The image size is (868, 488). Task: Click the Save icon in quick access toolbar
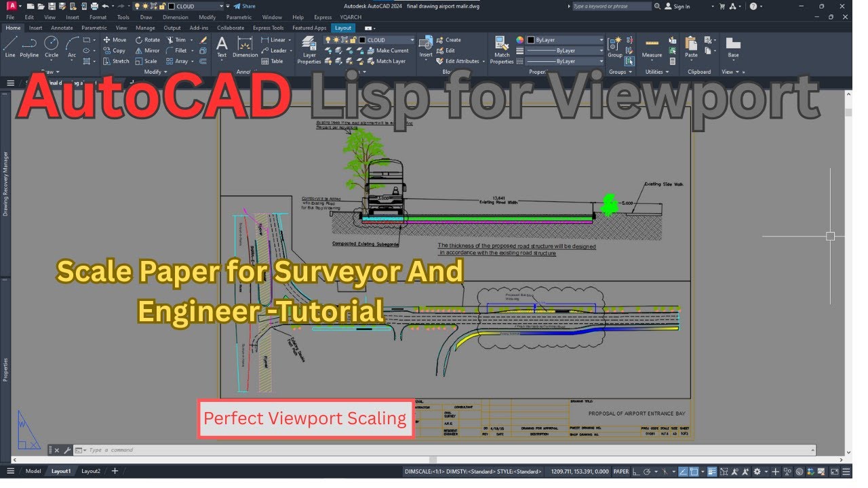tap(52, 6)
